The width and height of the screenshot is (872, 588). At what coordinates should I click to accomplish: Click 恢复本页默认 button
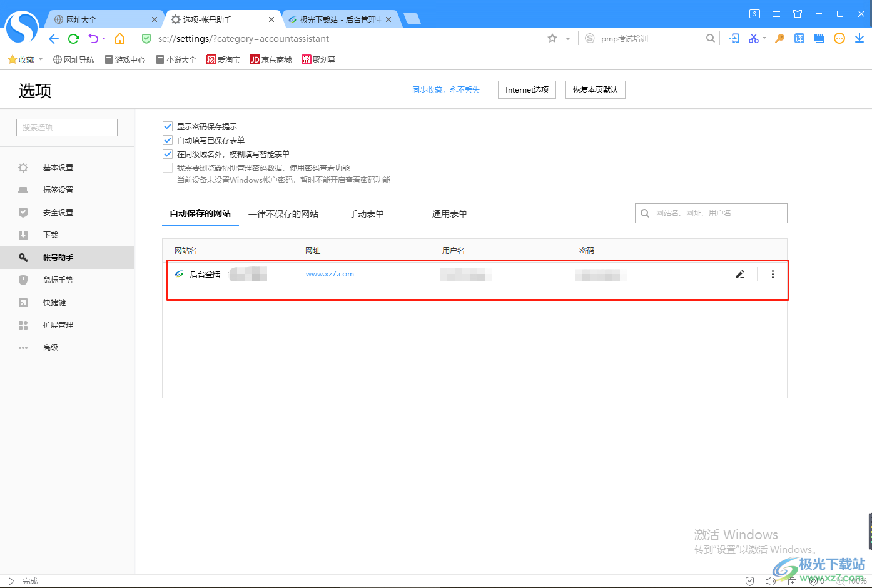tap(596, 89)
